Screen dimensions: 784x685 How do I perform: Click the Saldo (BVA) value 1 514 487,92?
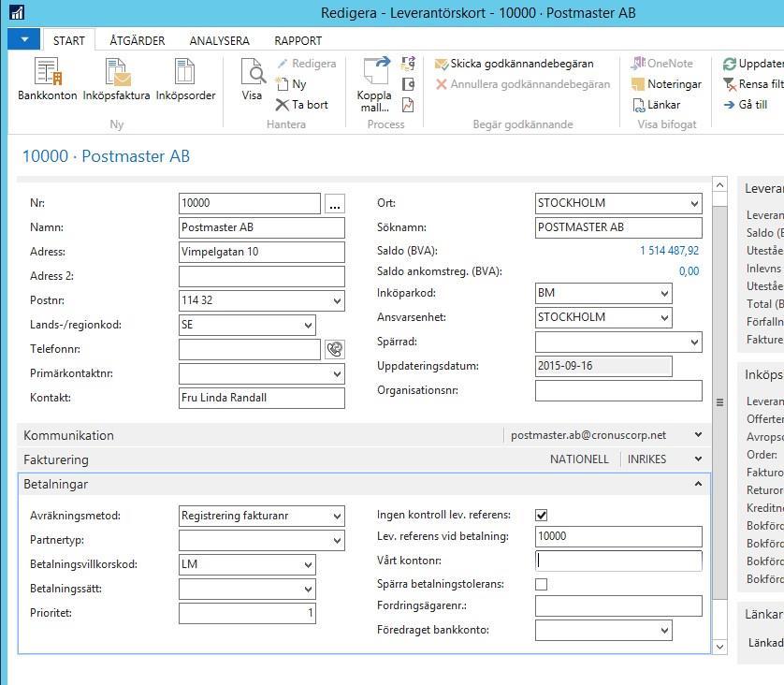pyautogui.click(x=669, y=251)
